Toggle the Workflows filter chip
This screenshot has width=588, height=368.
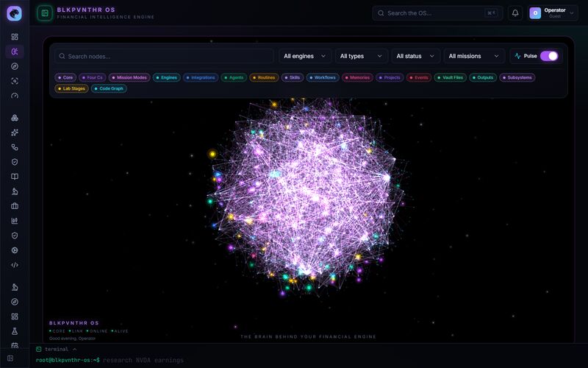click(323, 78)
